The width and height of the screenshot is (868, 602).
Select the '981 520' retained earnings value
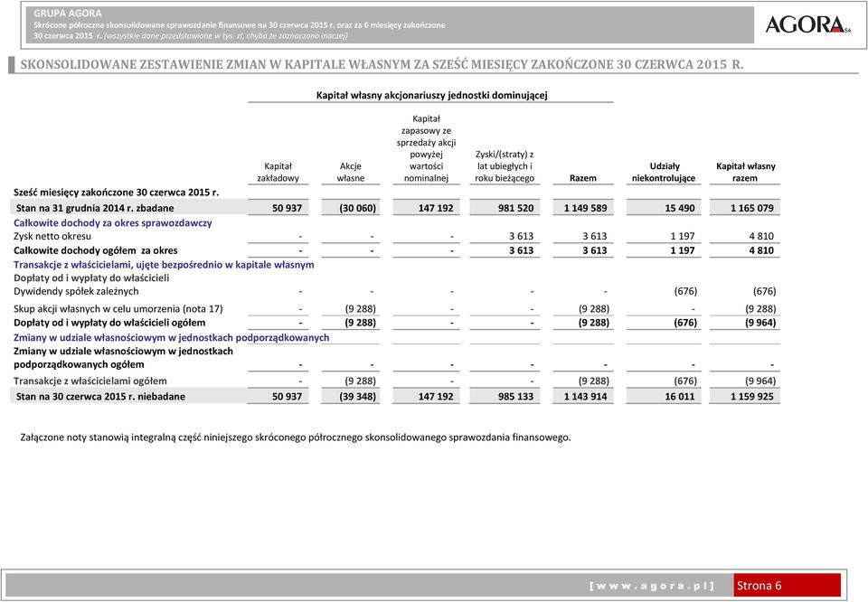(515, 208)
